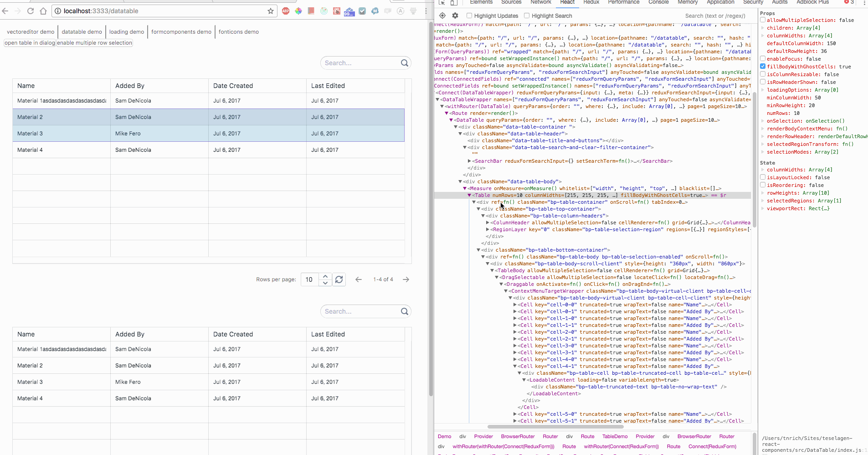The height and width of the screenshot is (455, 868).
Task: Enable the Highlight Updates checkbox
Action: 470,16
